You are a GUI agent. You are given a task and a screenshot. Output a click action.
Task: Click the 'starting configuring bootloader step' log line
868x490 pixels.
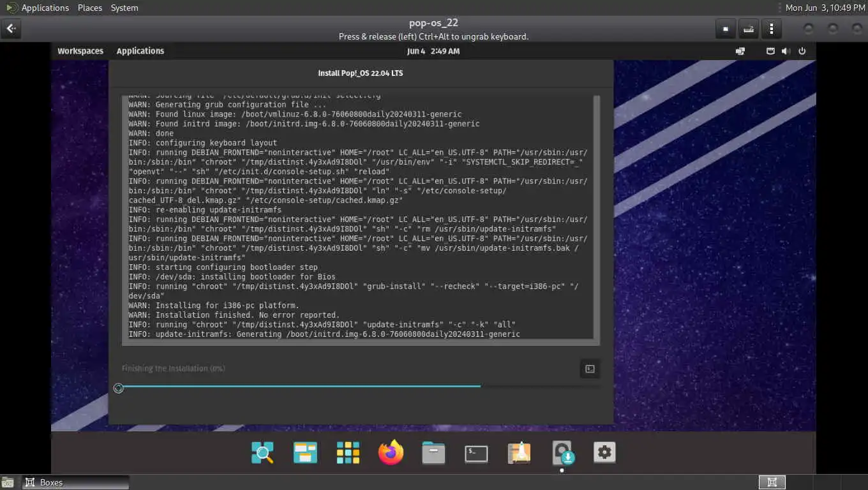pos(223,267)
